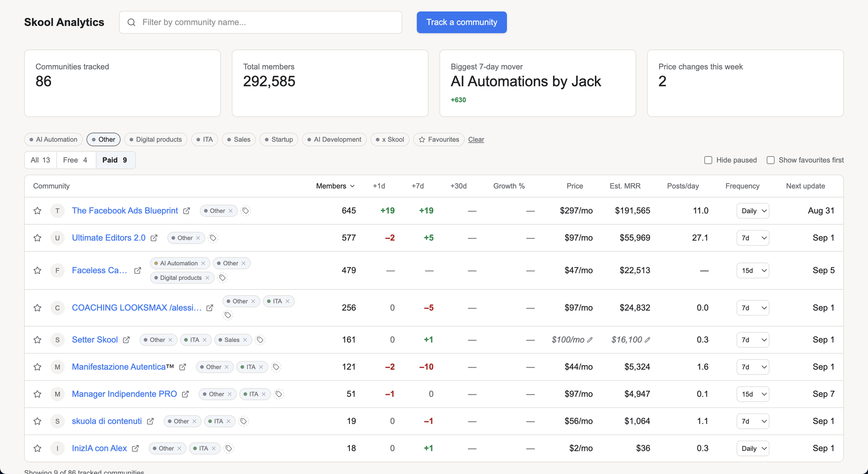
Task: Toggle the Sales filter chip
Action: point(239,139)
